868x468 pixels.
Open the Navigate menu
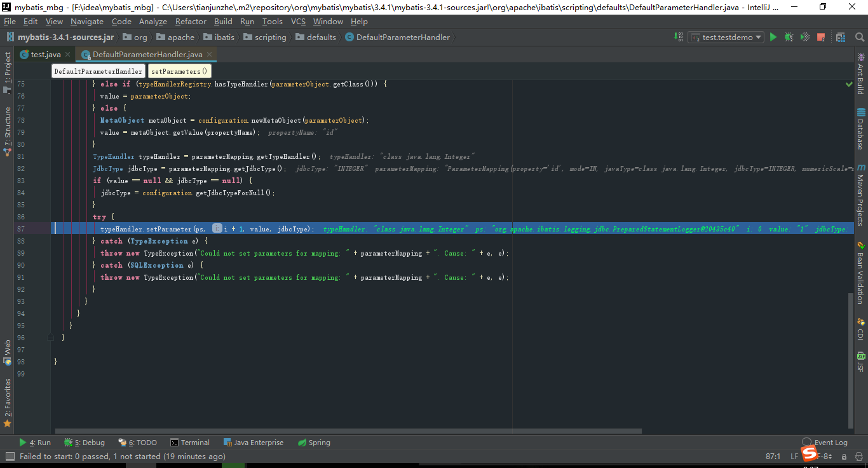point(86,21)
